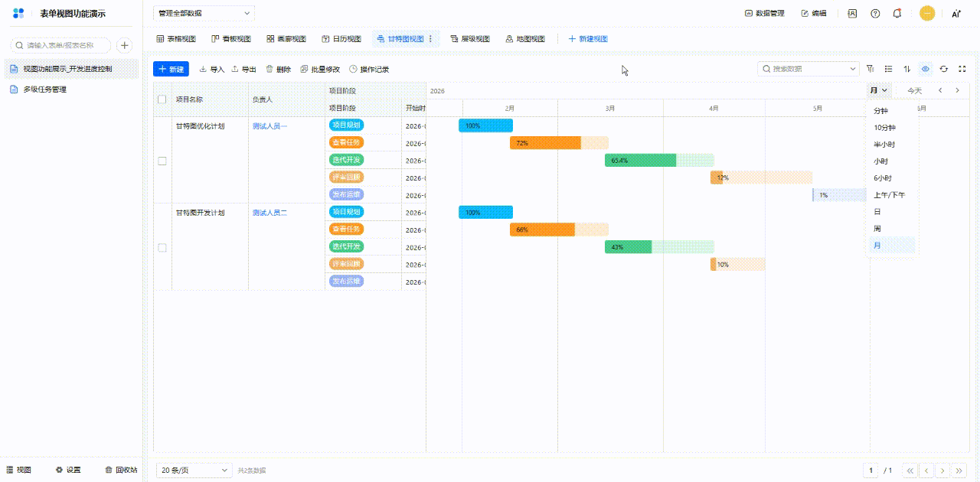This screenshot has width=980, height=482.
Task: Switch to 日历视图 tab
Action: 341,38
